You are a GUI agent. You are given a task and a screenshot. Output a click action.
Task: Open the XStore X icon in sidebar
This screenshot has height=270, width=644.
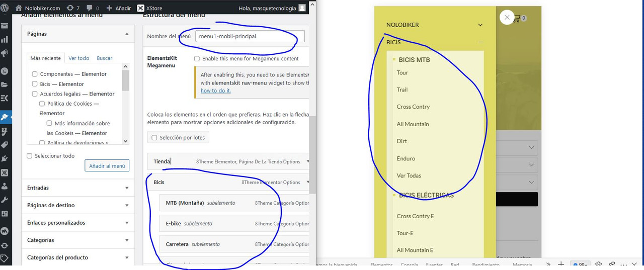5,172
